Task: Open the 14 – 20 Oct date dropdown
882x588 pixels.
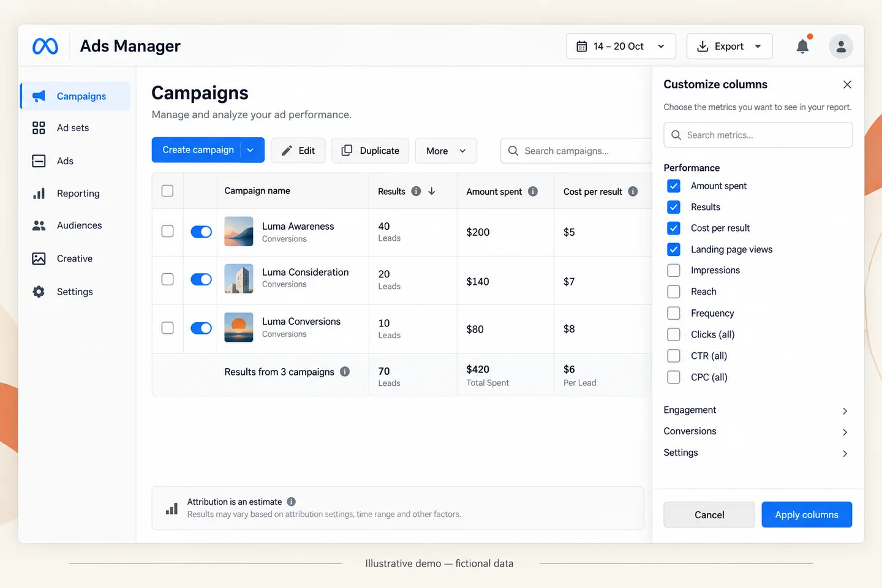Action: (x=621, y=47)
